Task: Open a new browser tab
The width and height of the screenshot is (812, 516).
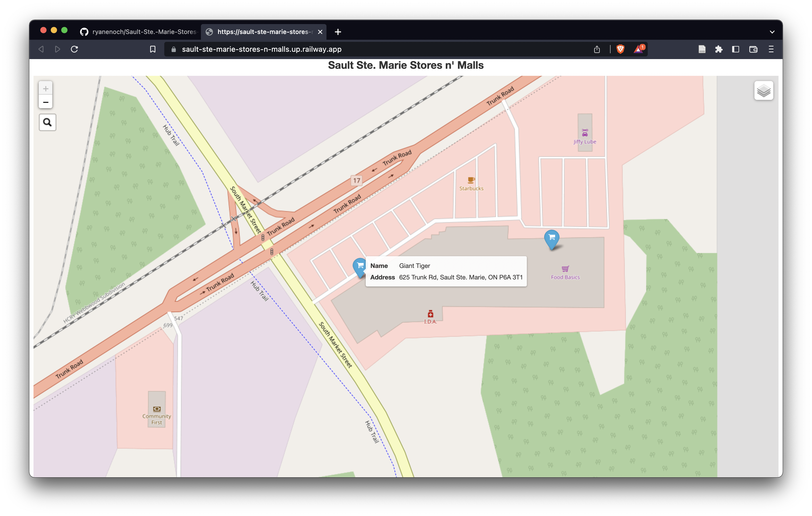Action: pos(338,32)
